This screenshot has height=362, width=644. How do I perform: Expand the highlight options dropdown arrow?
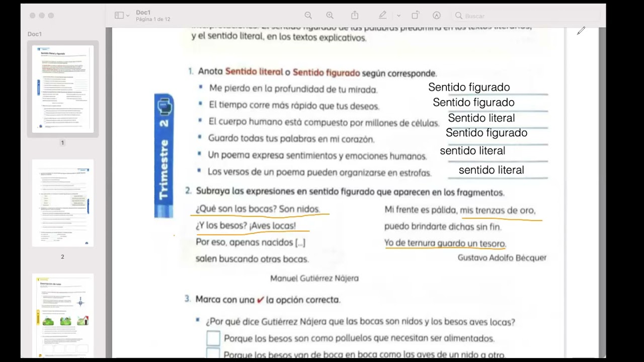(398, 16)
